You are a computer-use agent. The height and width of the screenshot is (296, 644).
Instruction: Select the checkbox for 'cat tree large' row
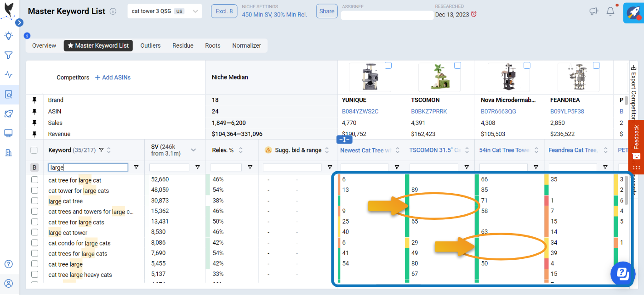click(x=34, y=264)
